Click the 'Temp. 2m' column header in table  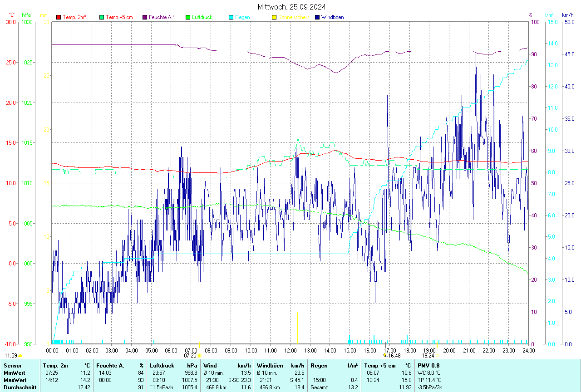coord(55,365)
